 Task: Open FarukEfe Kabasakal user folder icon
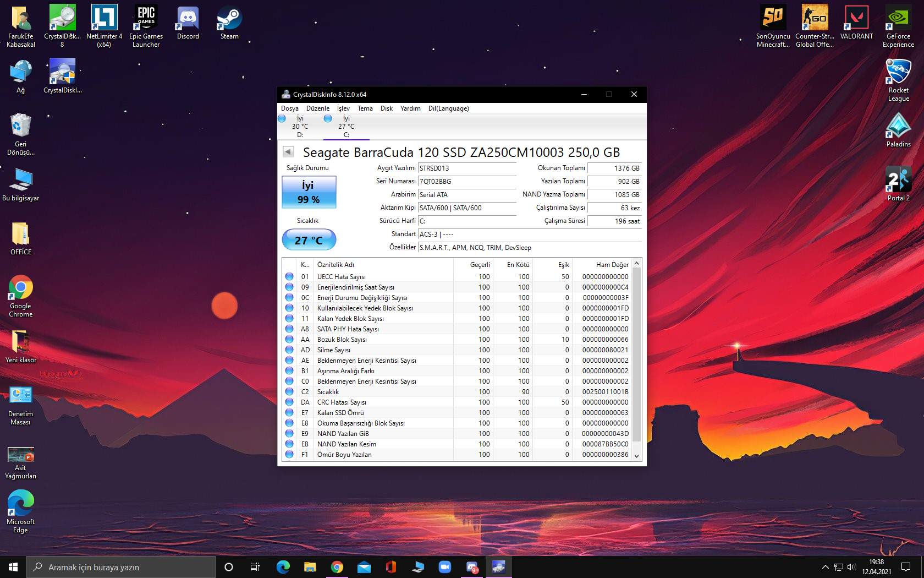point(21,26)
